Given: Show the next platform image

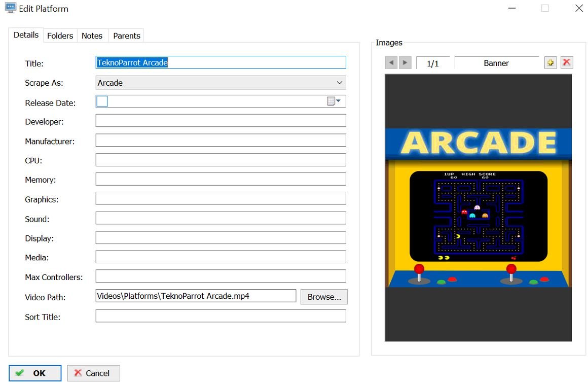Looking at the screenshot, I should click(405, 63).
